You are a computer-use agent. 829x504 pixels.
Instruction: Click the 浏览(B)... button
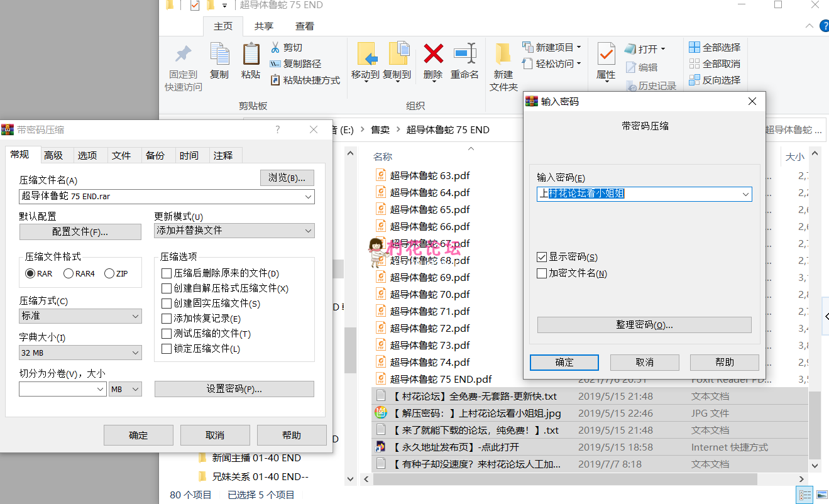pos(287,178)
